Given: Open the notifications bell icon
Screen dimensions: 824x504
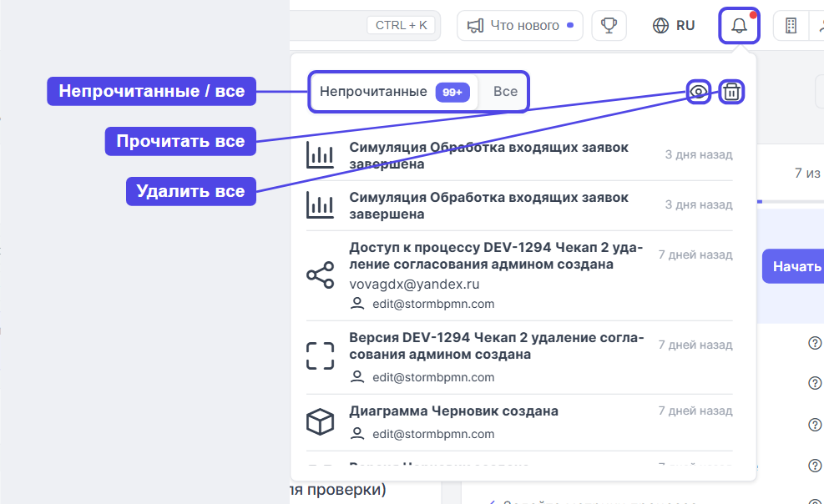Looking at the screenshot, I should (739, 25).
